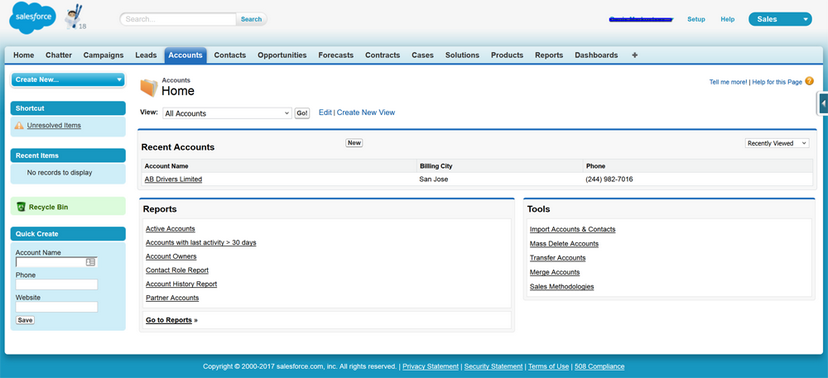Open the Terms of Use footer link

point(549,366)
